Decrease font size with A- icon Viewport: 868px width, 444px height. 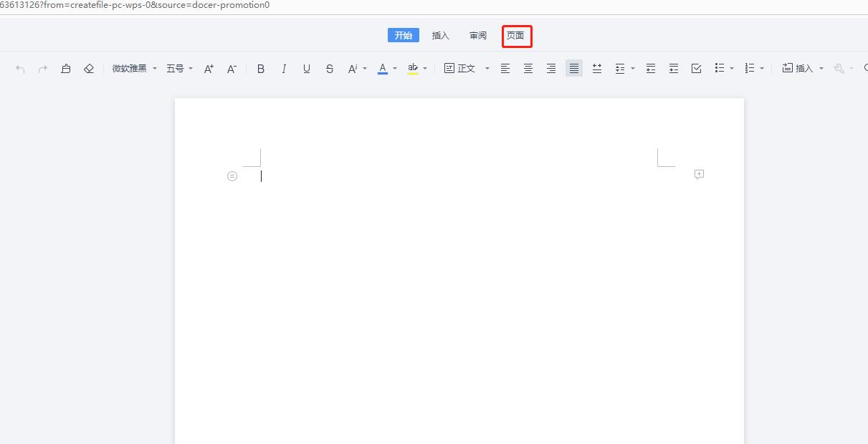click(232, 69)
